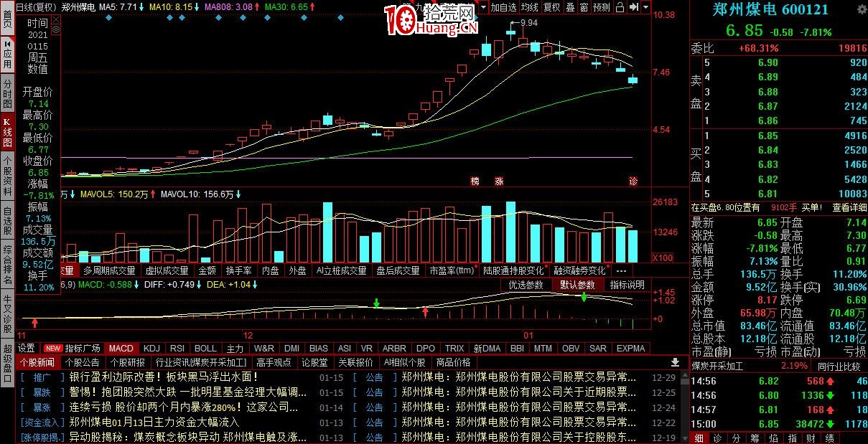Open the 设置 indicator settings dropdown
The width and height of the screenshot is (868, 444).
pyautogui.click(x=27, y=348)
